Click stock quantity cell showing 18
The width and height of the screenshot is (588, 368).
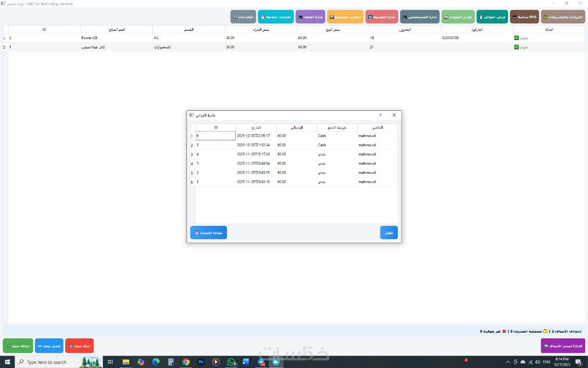tap(405, 38)
